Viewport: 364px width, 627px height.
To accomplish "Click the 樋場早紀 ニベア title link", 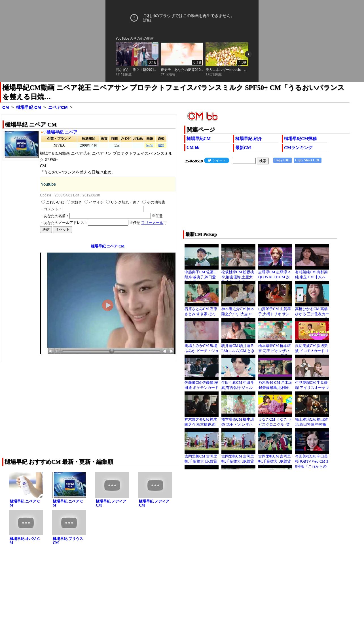I will [62, 132].
